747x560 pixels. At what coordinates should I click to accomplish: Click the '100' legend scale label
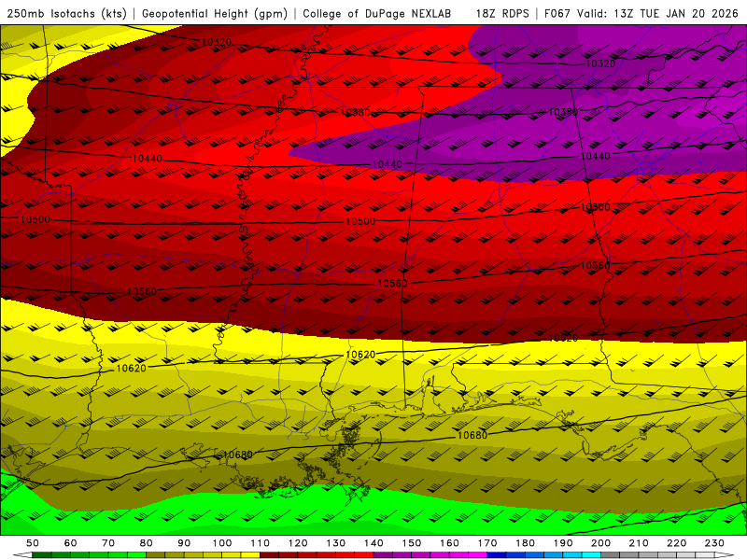(x=222, y=543)
